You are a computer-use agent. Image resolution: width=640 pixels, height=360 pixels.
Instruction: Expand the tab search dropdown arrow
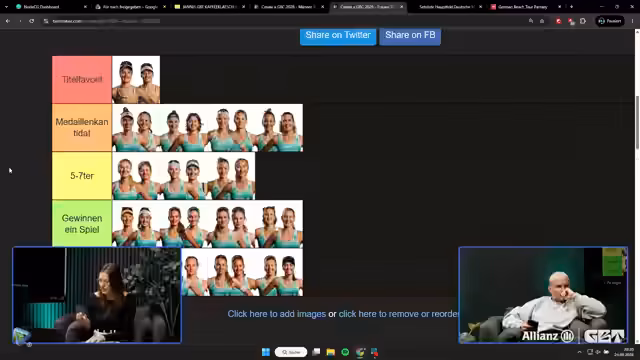6,7
